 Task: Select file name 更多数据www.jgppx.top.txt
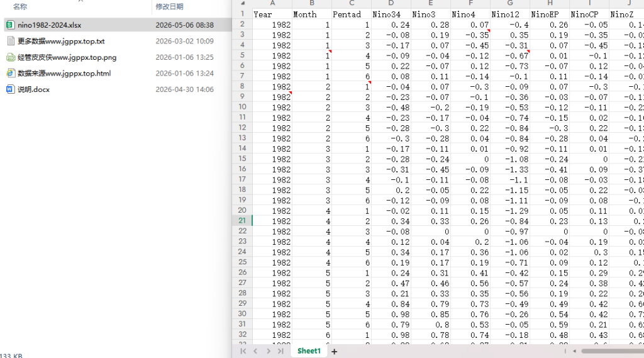click(x=61, y=41)
